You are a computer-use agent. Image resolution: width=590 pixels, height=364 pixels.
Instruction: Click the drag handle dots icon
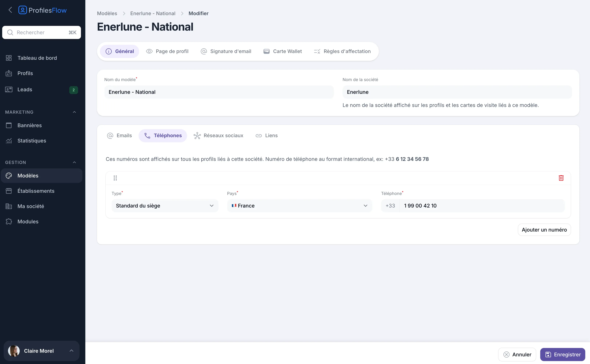point(115,178)
